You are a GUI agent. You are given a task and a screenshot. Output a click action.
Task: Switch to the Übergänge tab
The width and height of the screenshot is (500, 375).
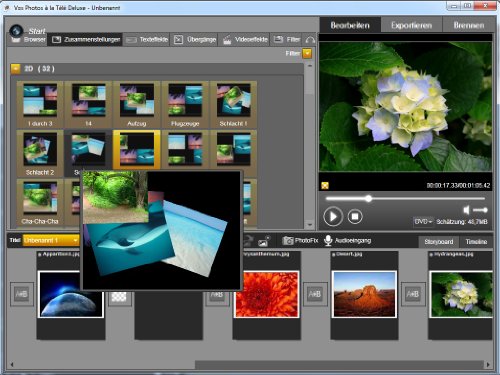(195, 40)
